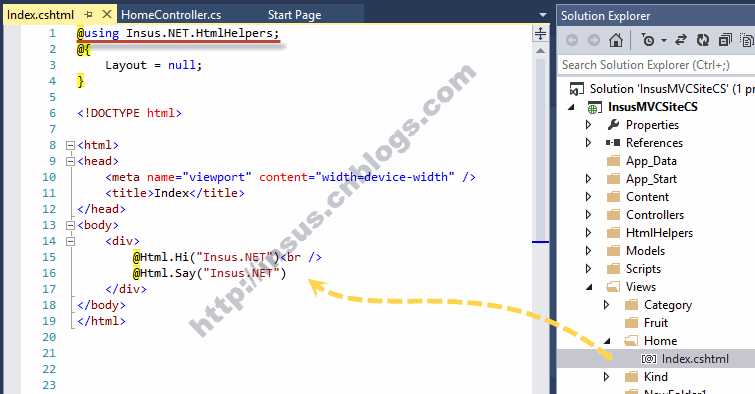Select Index.cshtml in Solution Explorer

695,359
